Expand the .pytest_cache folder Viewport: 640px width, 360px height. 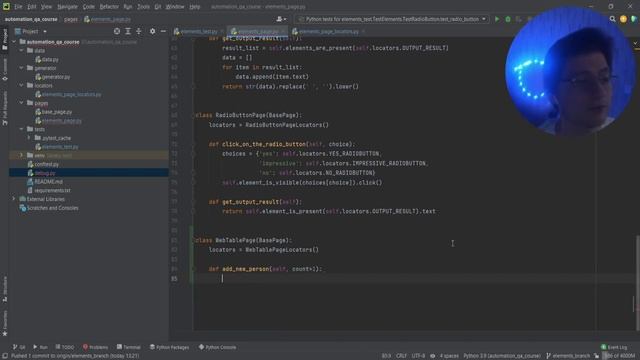(29, 138)
